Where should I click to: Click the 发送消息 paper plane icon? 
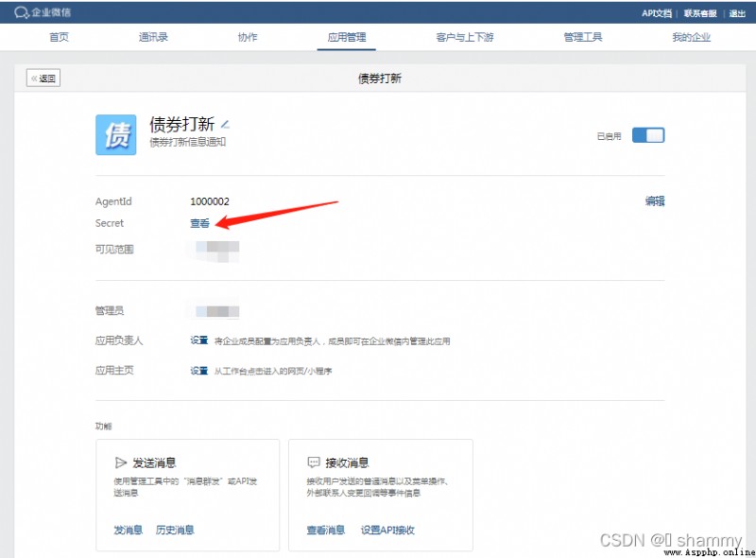coord(120,462)
